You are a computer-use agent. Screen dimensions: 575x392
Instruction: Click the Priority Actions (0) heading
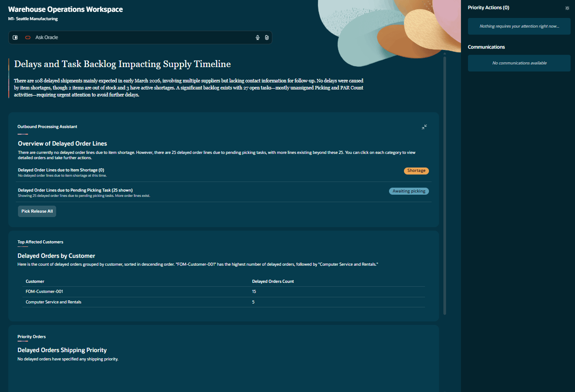(489, 8)
